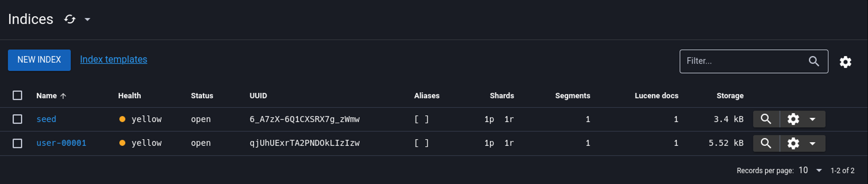Image resolution: width=868 pixels, height=184 pixels.
Task: Open settings gear for user-00001 index
Action: pos(793,143)
